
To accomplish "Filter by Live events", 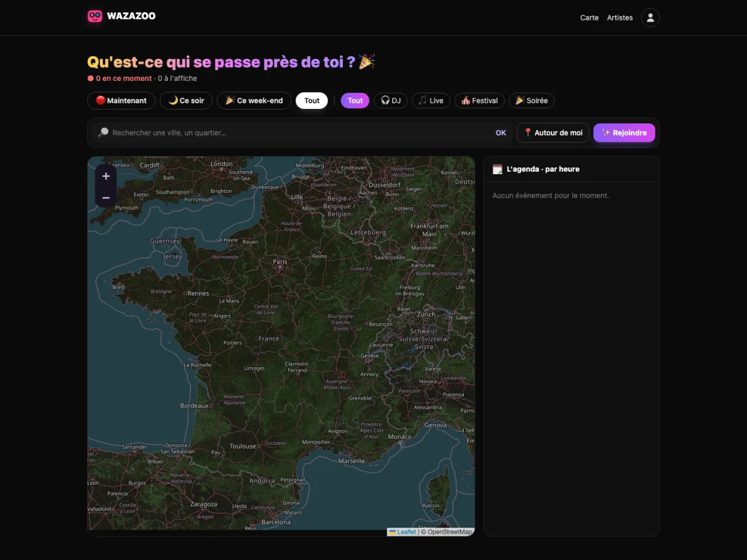I will (x=431, y=101).
